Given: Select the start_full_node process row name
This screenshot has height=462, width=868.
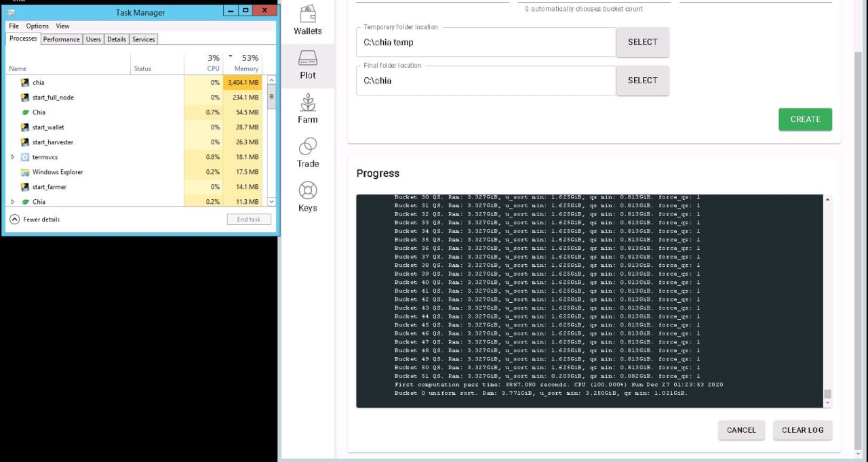Looking at the screenshot, I should pyautogui.click(x=53, y=98).
